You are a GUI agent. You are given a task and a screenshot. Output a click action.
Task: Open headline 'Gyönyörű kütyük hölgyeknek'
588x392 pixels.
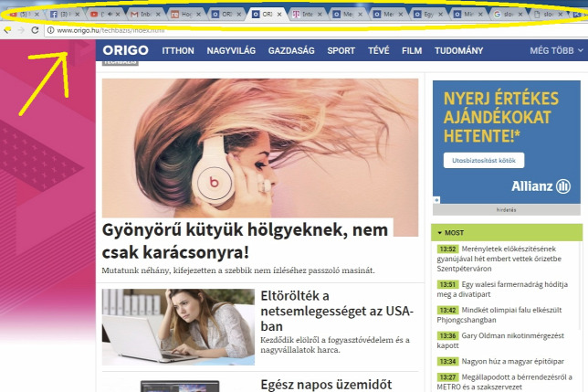click(x=246, y=241)
